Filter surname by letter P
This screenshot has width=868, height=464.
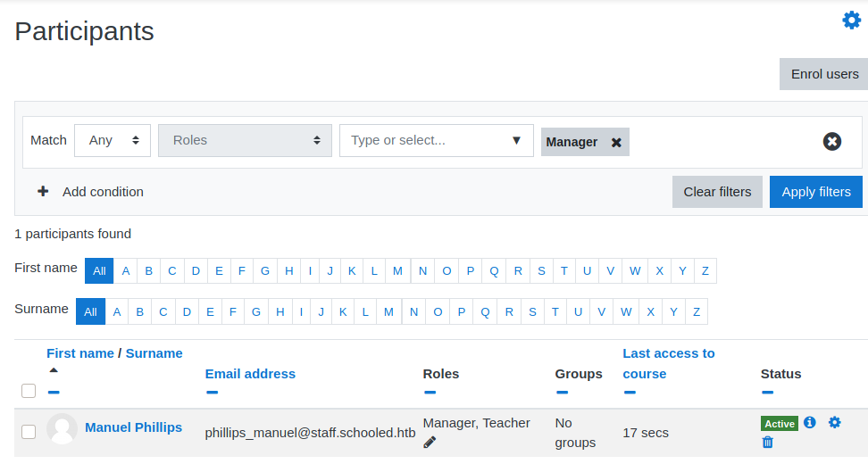pyautogui.click(x=462, y=311)
